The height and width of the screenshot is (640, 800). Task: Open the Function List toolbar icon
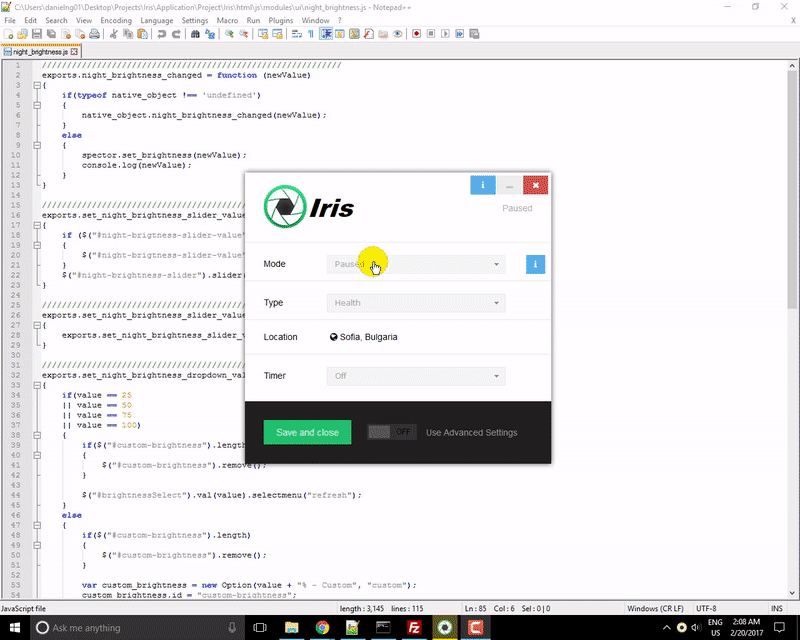369,34
